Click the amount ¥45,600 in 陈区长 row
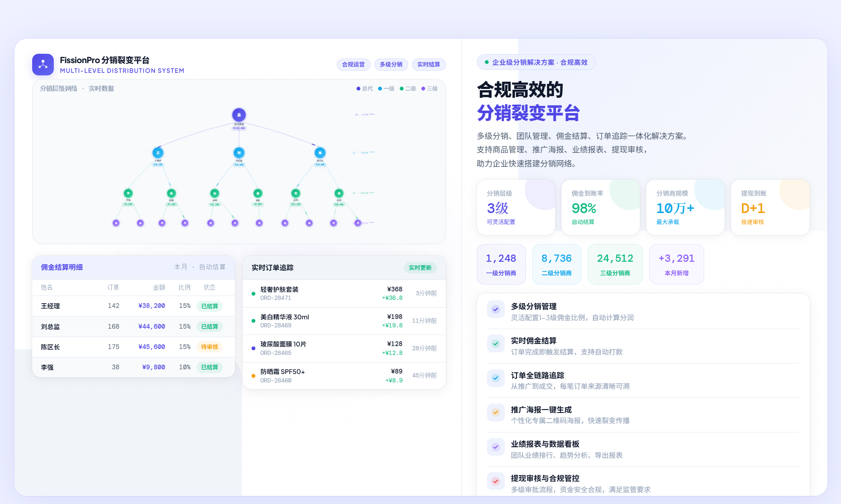This screenshot has height=504, width=841. [152, 347]
